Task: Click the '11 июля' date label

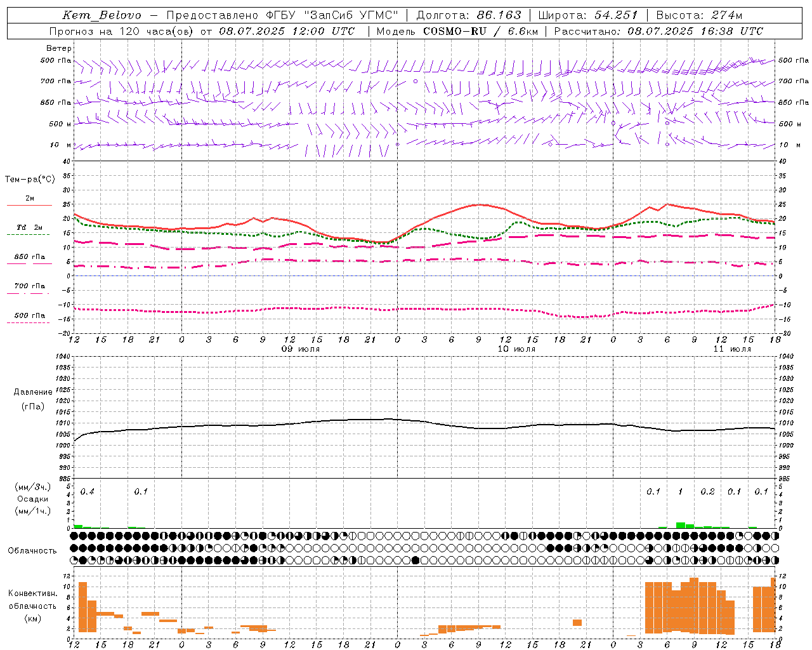Action: [732, 349]
